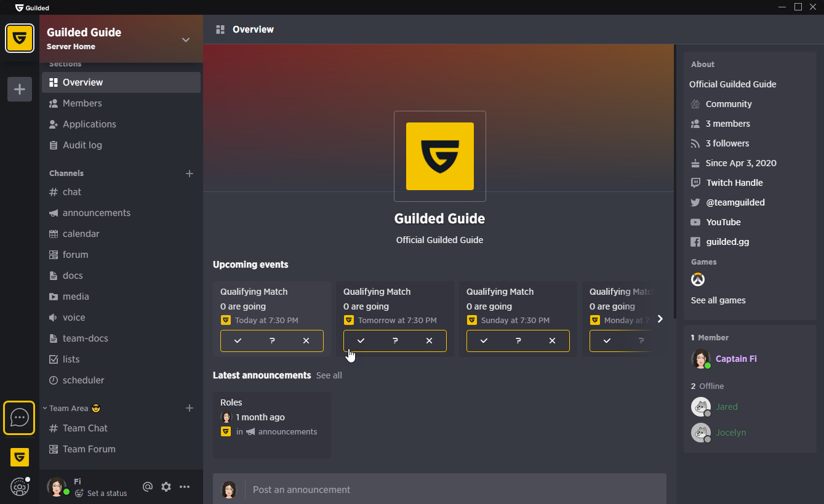This screenshot has height=504, width=824.
Task: Click the Community label in About
Action: pyautogui.click(x=729, y=104)
